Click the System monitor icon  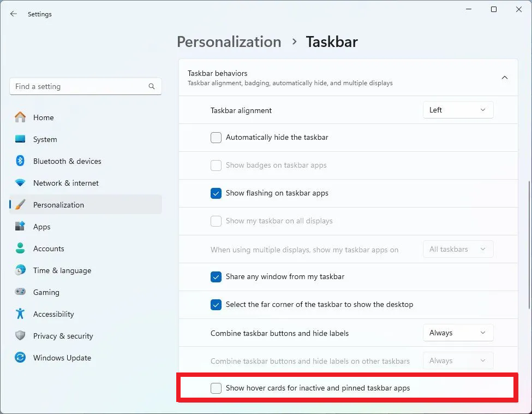pos(20,139)
